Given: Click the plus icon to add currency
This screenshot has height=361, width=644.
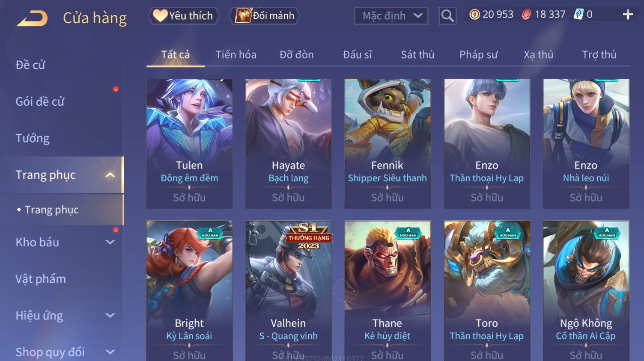Looking at the screenshot, I should (x=628, y=15).
